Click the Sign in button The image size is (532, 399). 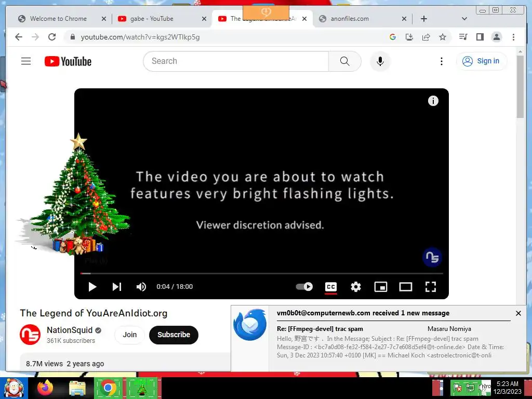(482, 61)
